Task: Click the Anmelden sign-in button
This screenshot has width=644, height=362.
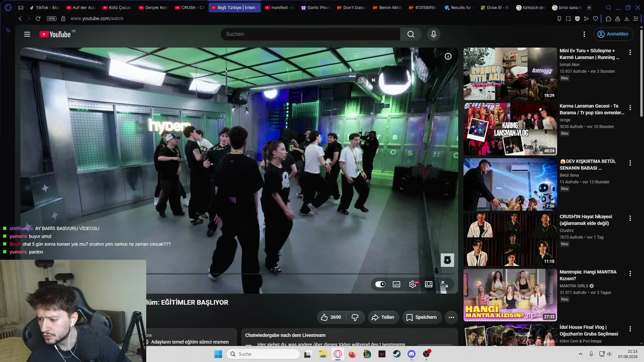Action: click(x=613, y=34)
